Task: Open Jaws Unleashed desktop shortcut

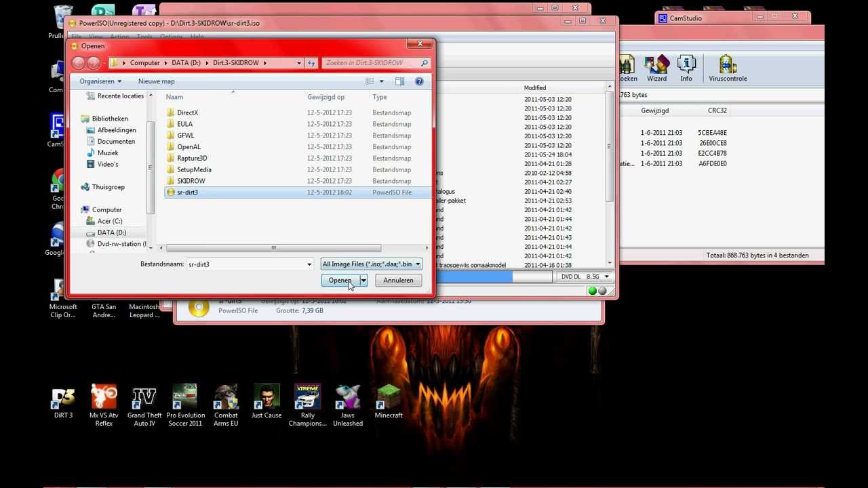Action: [348, 406]
